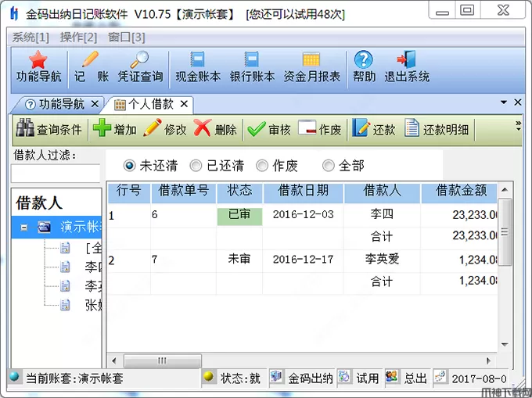Screen dimensions: 532x398
Task: Click the 借款人过滤 input field
Action: pyautogui.click(x=56, y=174)
